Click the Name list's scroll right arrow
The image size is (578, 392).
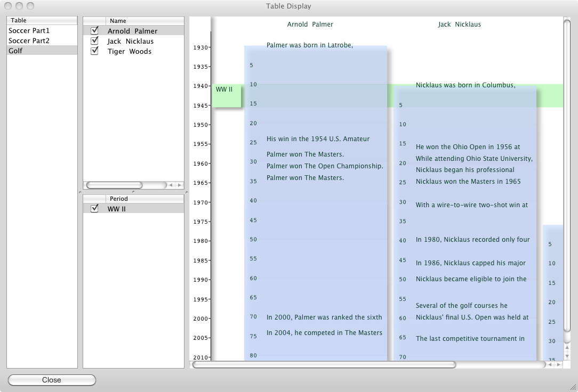(x=179, y=185)
